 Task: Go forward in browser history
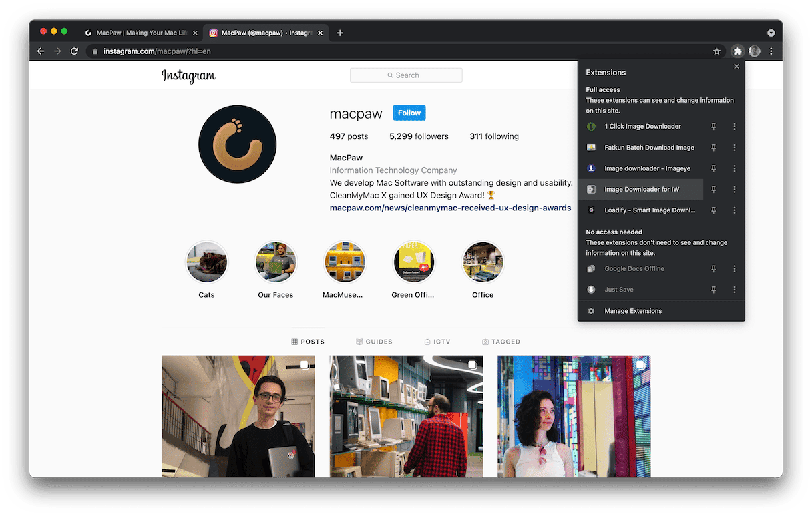[57, 51]
